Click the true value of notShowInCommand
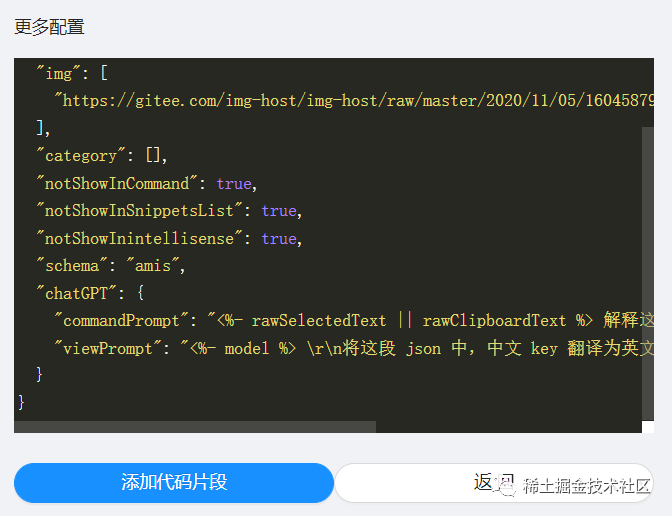Image resolution: width=672 pixels, height=516 pixels. 234,184
